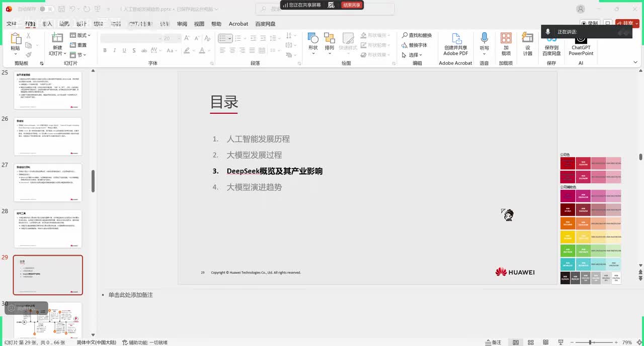This screenshot has width=644, height=346.
Task: Increase font size with the larger A icon
Action: [187, 38]
